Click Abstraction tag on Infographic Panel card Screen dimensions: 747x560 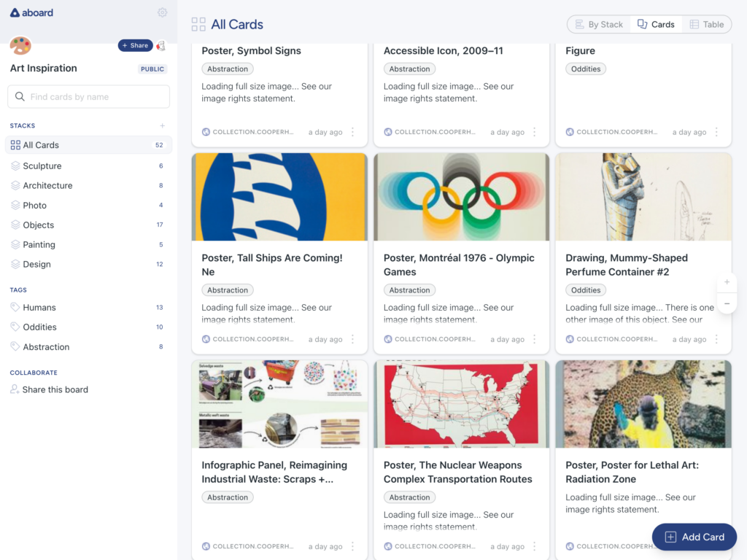coord(228,497)
